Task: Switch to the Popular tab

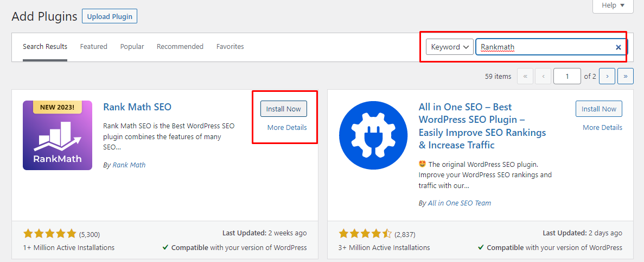Action: point(132,47)
